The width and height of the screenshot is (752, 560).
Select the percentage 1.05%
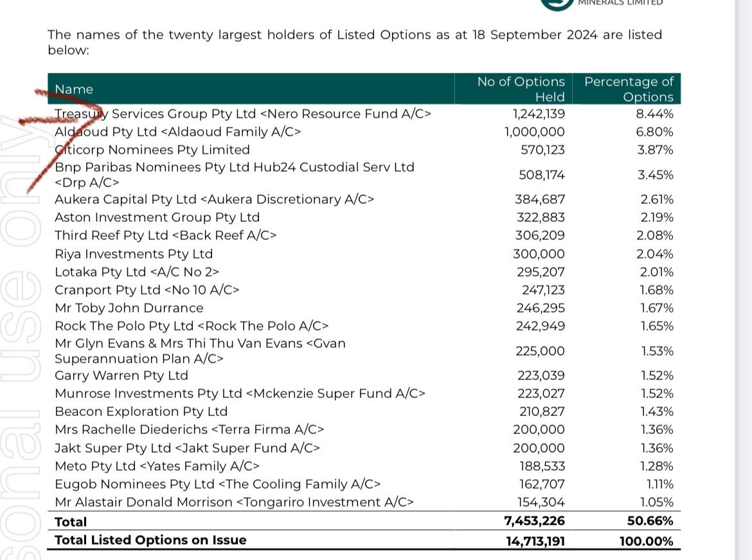pos(657,502)
